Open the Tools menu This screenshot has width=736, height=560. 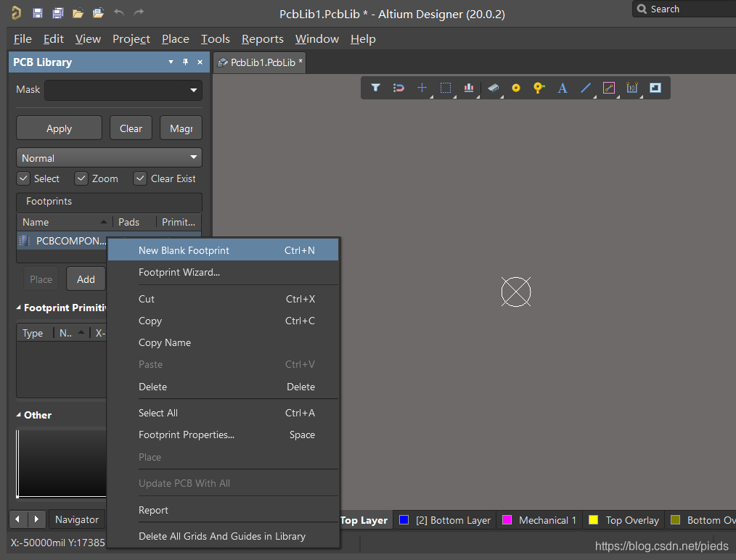pyautogui.click(x=215, y=38)
